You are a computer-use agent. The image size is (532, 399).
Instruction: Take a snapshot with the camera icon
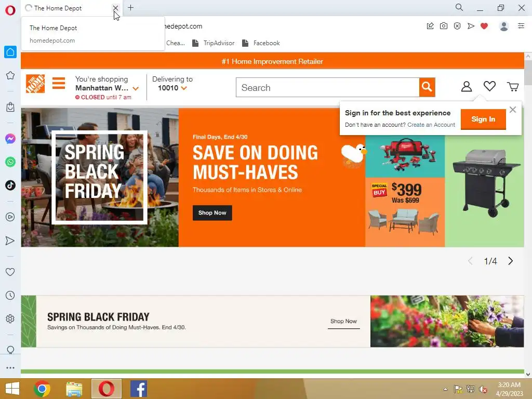coord(444,26)
